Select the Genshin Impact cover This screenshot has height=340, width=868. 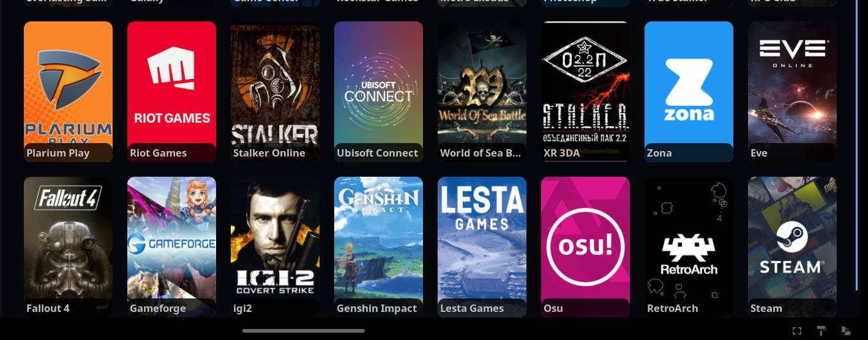click(378, 247)
